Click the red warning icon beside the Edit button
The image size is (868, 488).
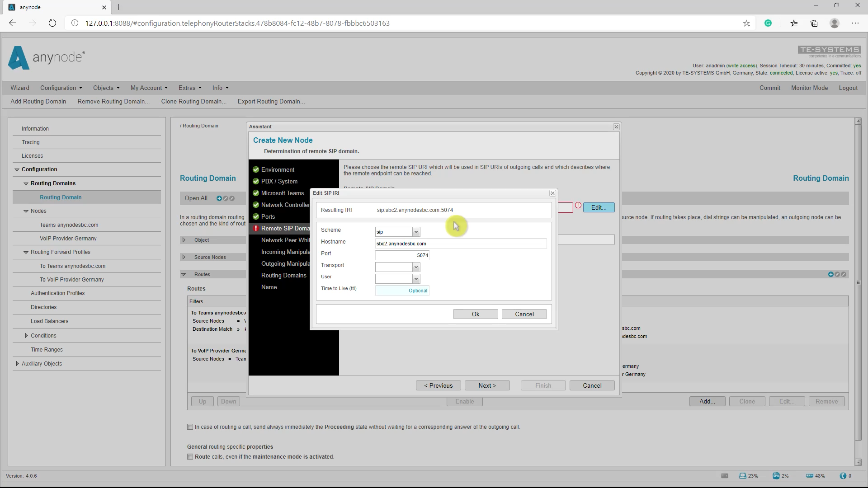pyautogui.click(x=578, y=205)
